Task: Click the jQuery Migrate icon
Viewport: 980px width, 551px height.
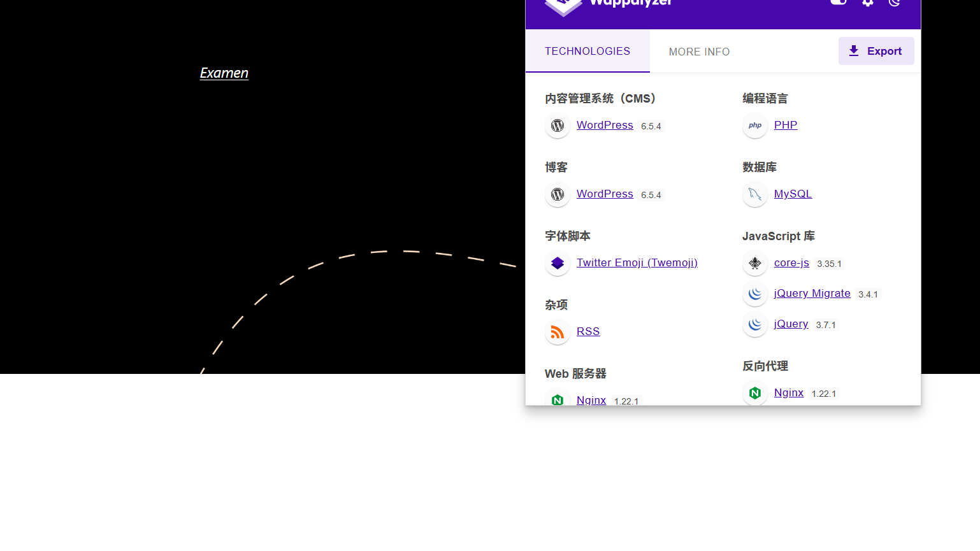Action: click(755, 294)
